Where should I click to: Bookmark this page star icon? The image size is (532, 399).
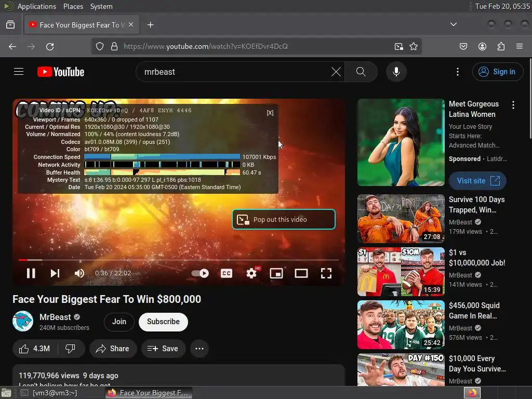point(413,46)
